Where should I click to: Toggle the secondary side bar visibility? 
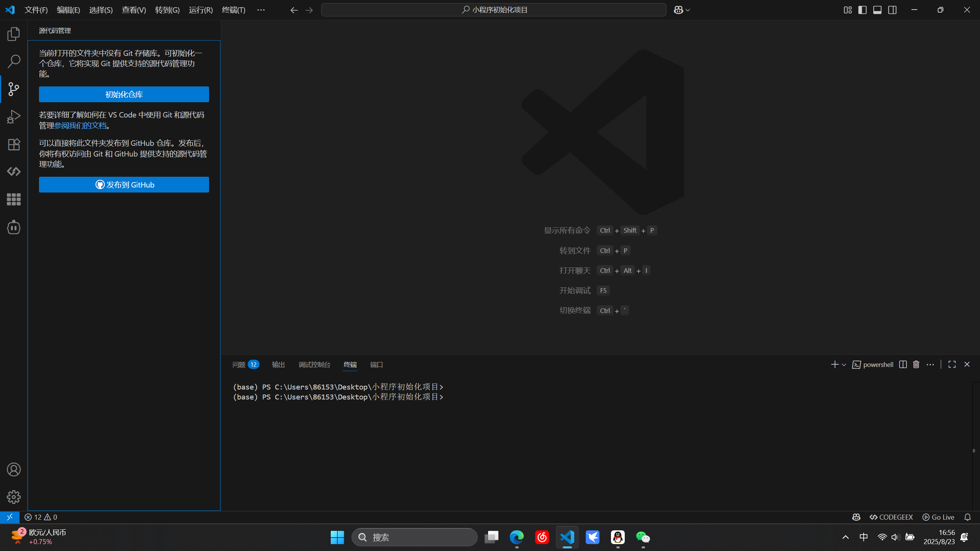point(892,10)
